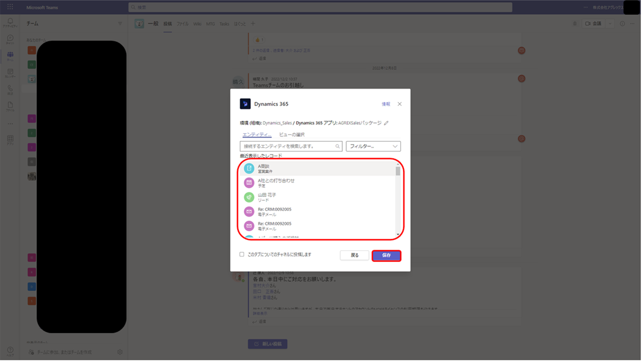Go to Chat in the left rail
This screenshot has width=644, height=362.
pyautogui.click(x=10, y=39)
